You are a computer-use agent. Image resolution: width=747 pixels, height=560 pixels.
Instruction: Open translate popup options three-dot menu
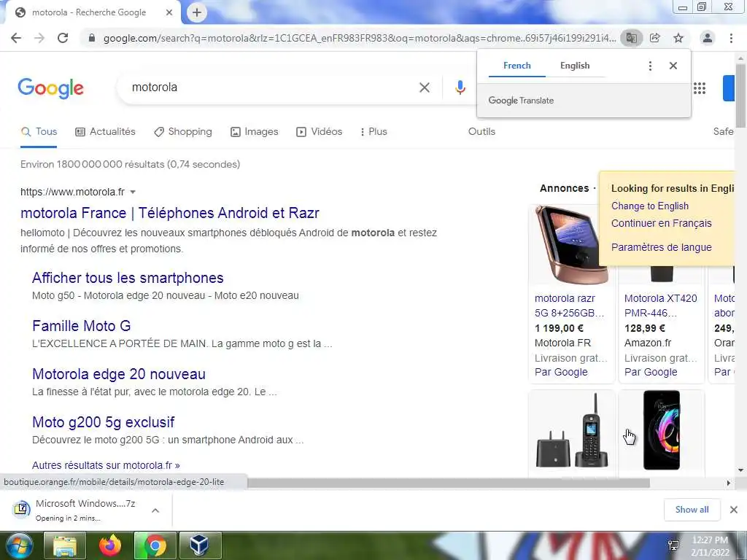tap(650, 66)
